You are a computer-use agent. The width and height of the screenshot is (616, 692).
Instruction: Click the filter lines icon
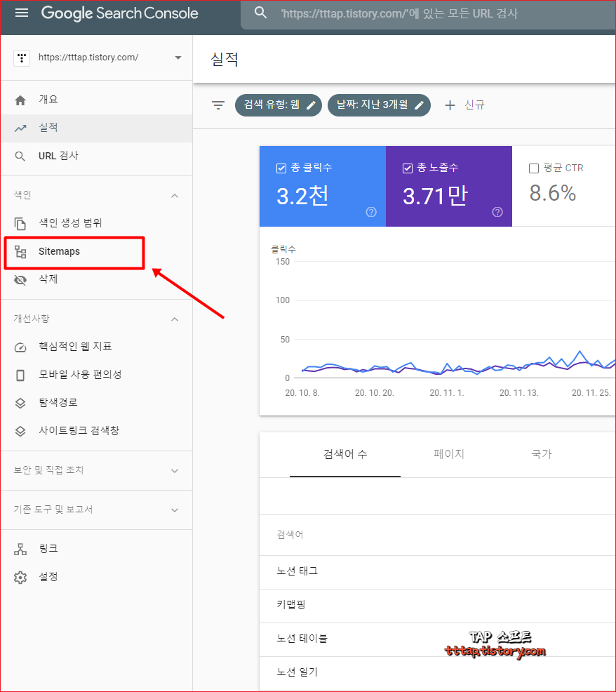coord(218,105)
